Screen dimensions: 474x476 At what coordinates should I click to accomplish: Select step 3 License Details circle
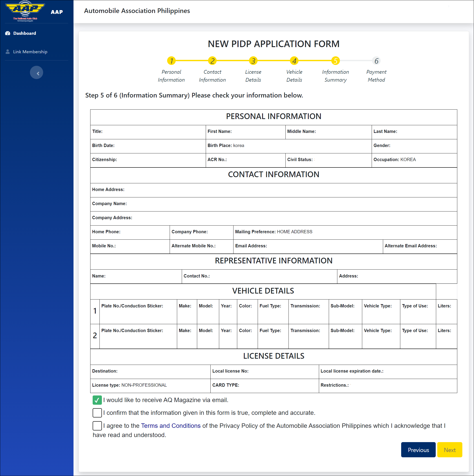pos(253,61)
